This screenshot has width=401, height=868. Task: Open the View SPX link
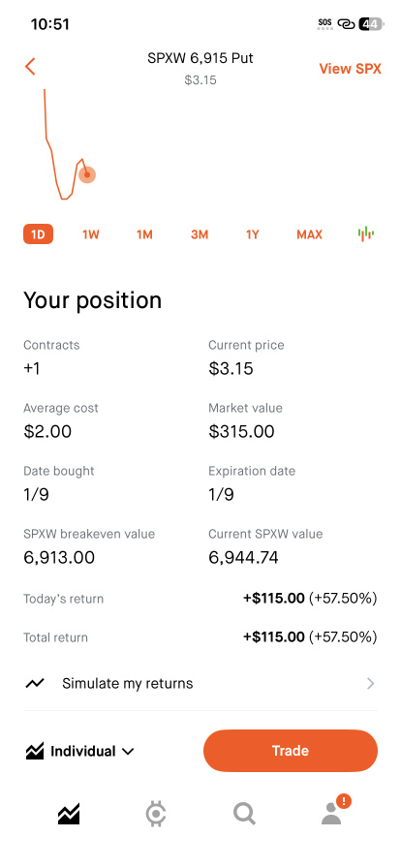coord(350,69)
